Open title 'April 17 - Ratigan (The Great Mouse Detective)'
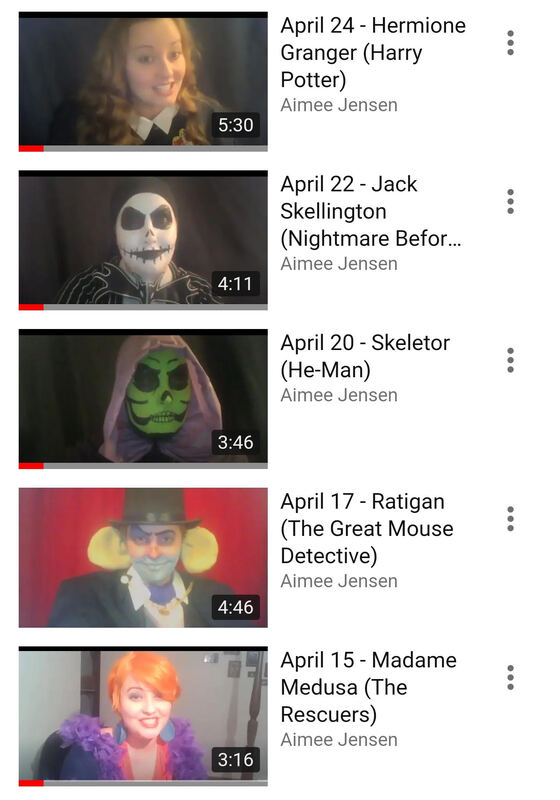 tap(367, 529)
